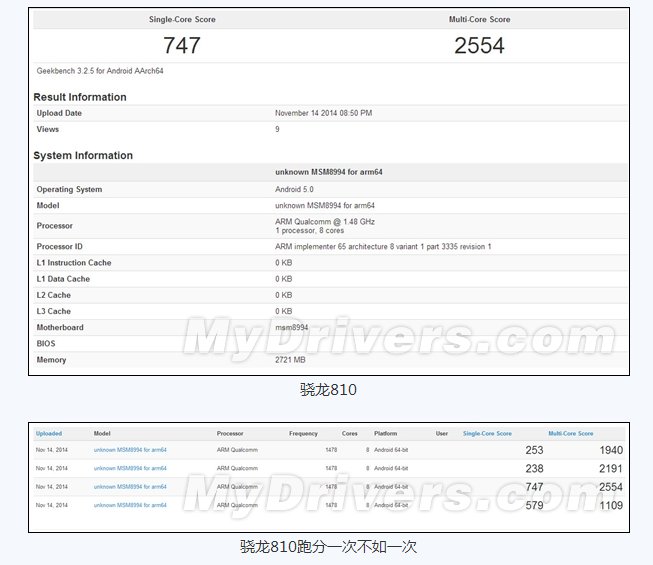Open the model link in the 253 score row
Image resolution: width=653 pixels, height=565 pixels.
130,450
